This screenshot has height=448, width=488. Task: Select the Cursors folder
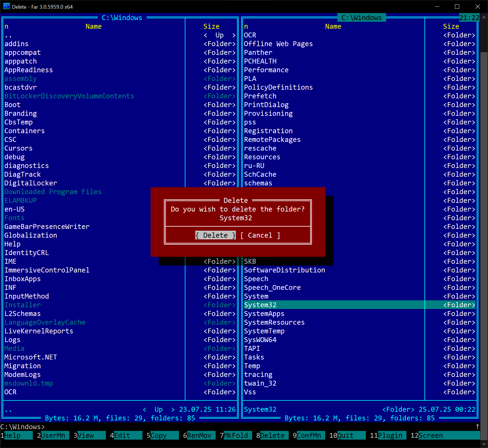[x=120, y=148]
